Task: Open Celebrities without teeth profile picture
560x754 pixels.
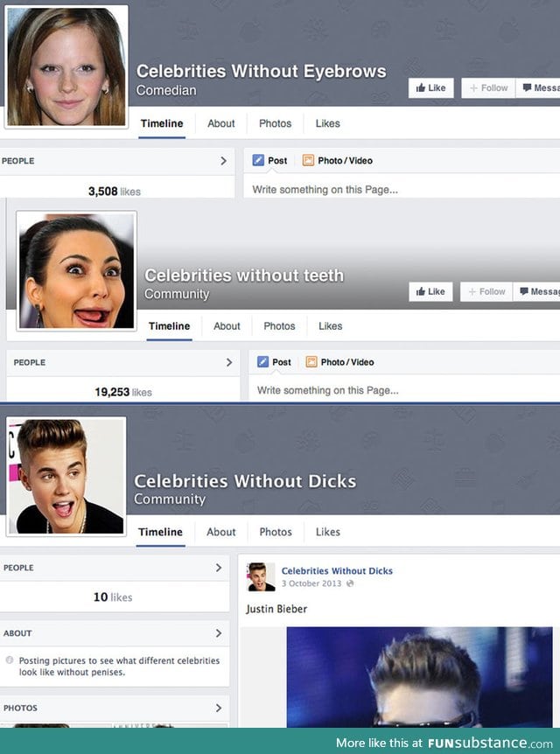Action: (x=76, y=271)
